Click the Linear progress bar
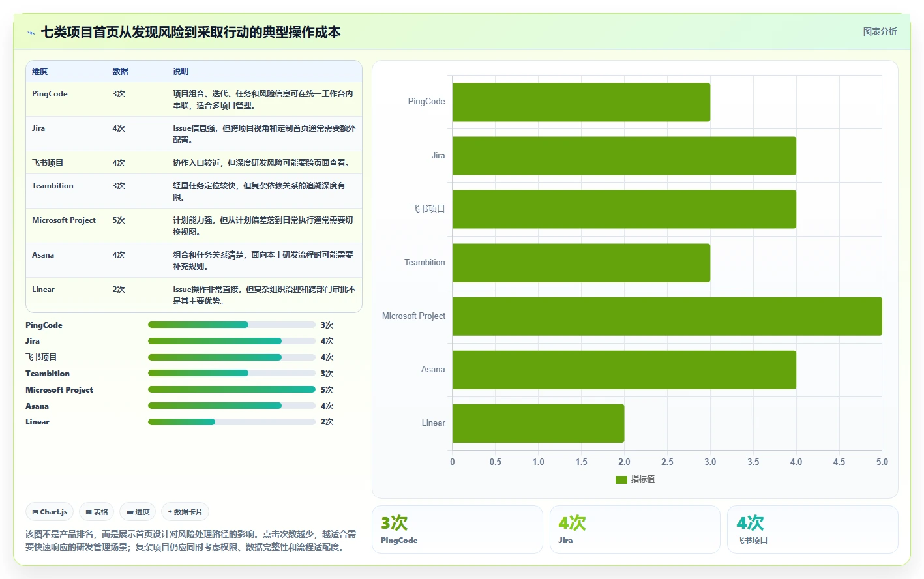Screen dimensions: 924x579 231,422
